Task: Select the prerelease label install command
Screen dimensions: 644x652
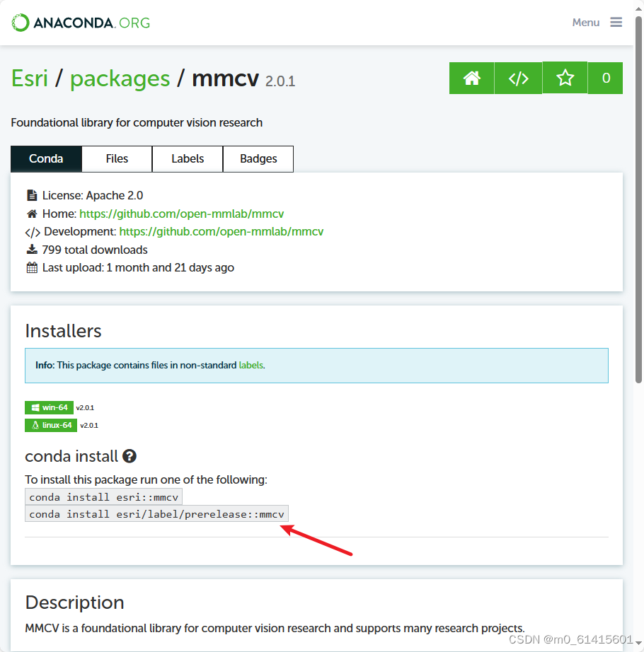Action: click(x=156, y=514)
